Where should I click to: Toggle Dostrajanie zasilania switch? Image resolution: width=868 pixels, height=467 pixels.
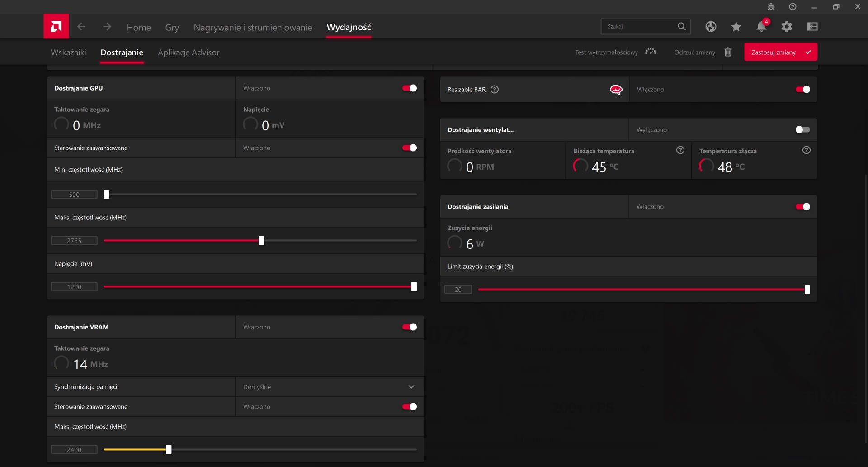(803, 207)
